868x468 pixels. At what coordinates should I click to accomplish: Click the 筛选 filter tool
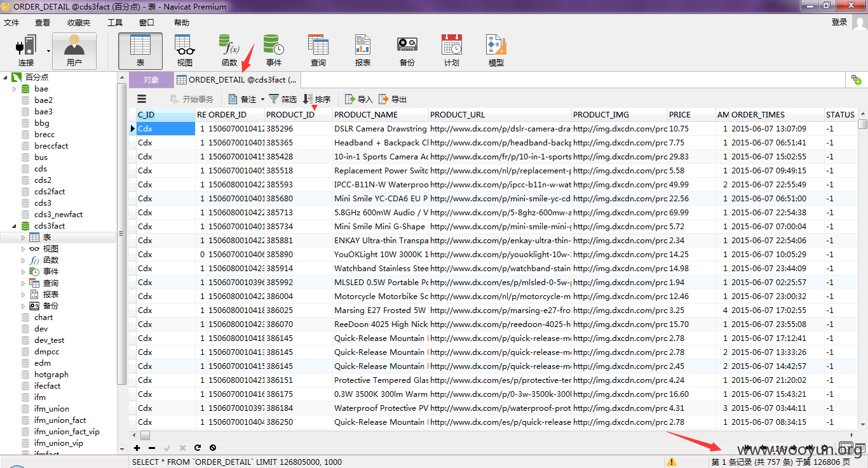[x=283, y=99]
